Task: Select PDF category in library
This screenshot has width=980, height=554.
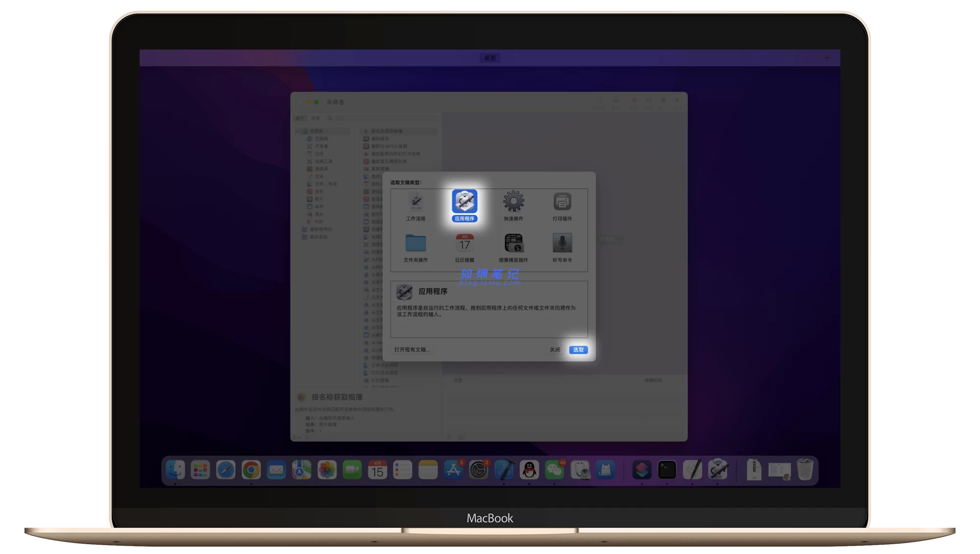Action: [x=315, y=222]
